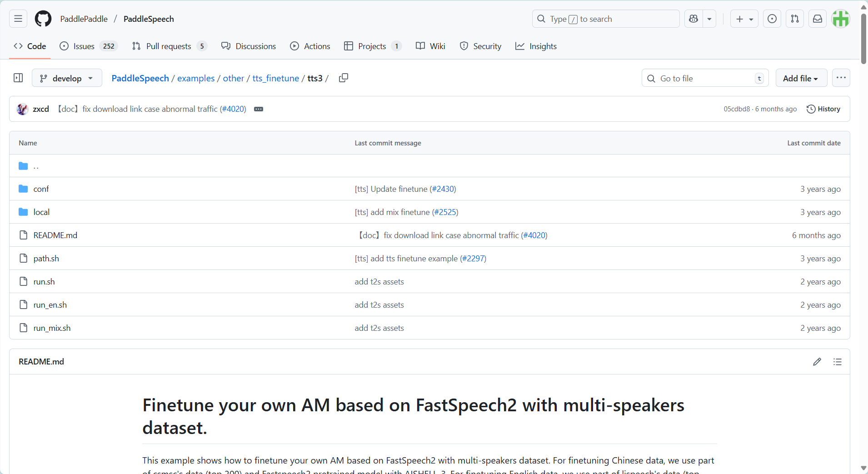Expand commit message details ellipsis
868x474 pixels.
coord(259,109)
